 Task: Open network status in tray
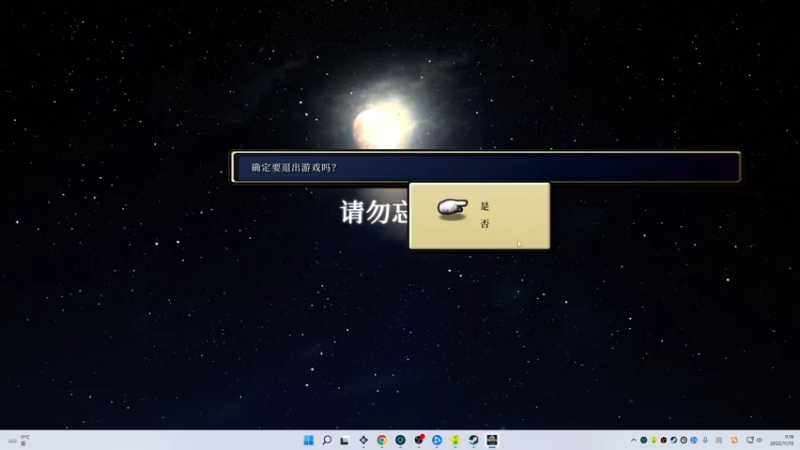pyautogui.click(x=750, y=440)
